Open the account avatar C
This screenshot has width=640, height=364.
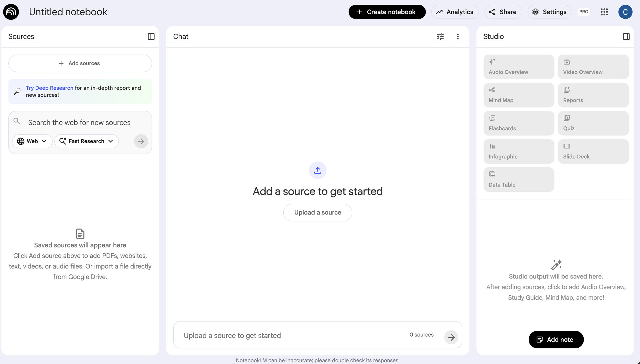pyautogui.click(x=625, y=12)
